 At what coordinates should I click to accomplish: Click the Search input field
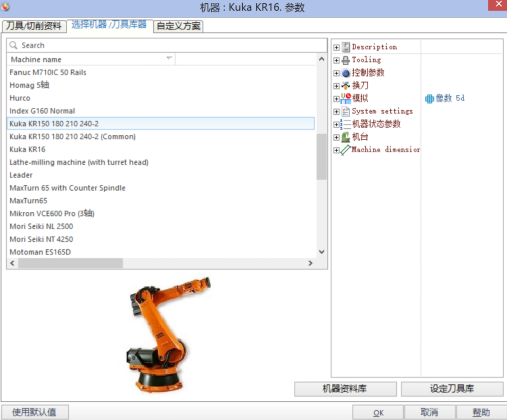tap(167, 45)
